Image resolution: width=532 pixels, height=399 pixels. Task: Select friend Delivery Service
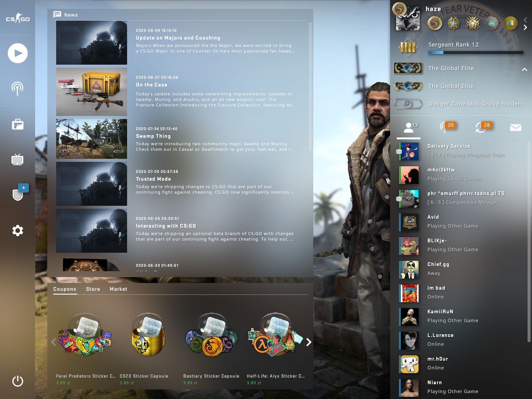[x=462, y=151]
